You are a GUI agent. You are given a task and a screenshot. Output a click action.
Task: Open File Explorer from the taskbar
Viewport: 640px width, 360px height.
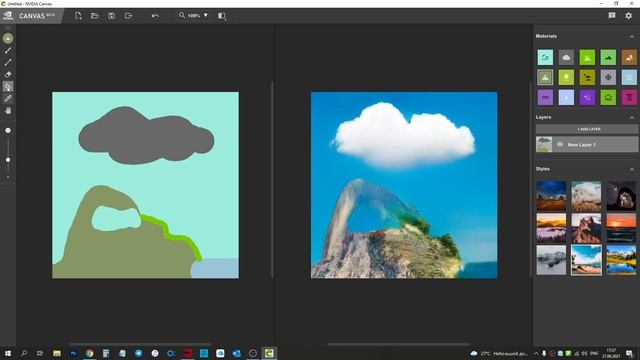point(57,353)
